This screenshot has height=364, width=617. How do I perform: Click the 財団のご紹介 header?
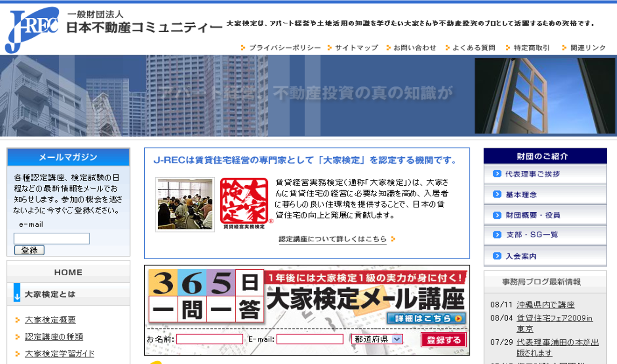tap(545, 156)
